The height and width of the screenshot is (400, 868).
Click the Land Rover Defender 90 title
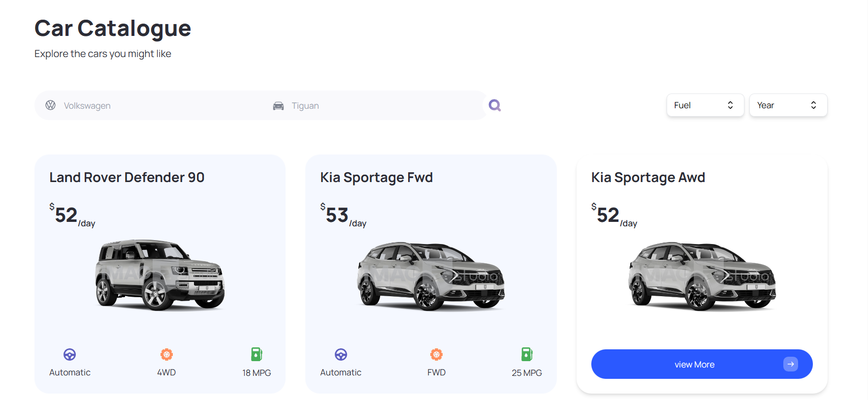tap(127, 178)
